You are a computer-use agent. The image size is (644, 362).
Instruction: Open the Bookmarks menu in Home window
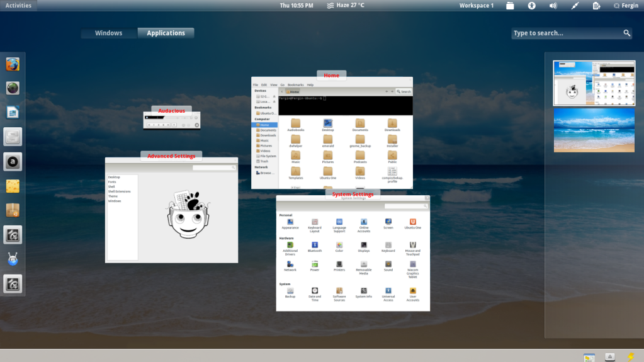pos(296,84)
